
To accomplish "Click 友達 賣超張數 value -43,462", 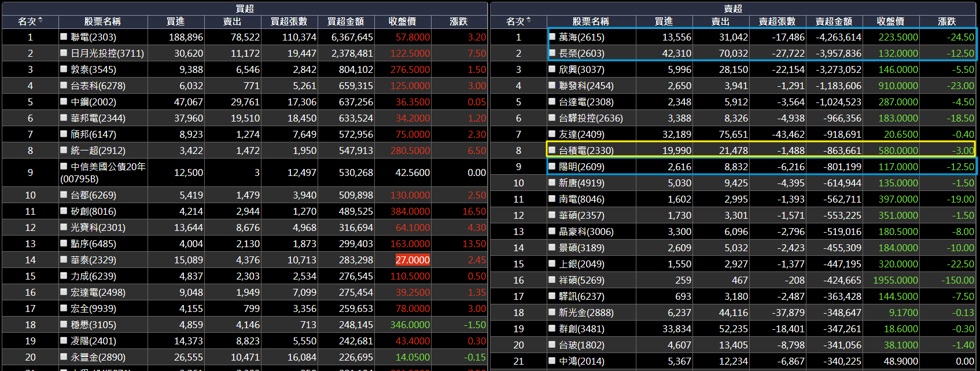I will pyautogui.click(x=788, y=134).
